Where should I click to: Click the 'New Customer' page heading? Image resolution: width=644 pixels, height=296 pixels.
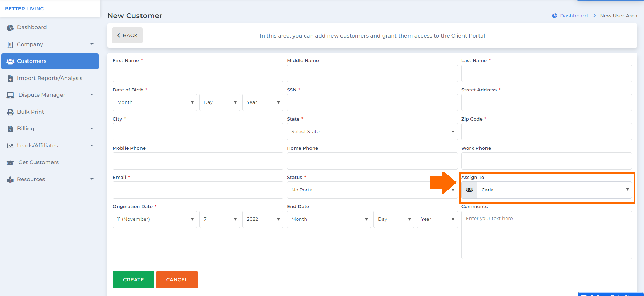[x=135, y=16]
